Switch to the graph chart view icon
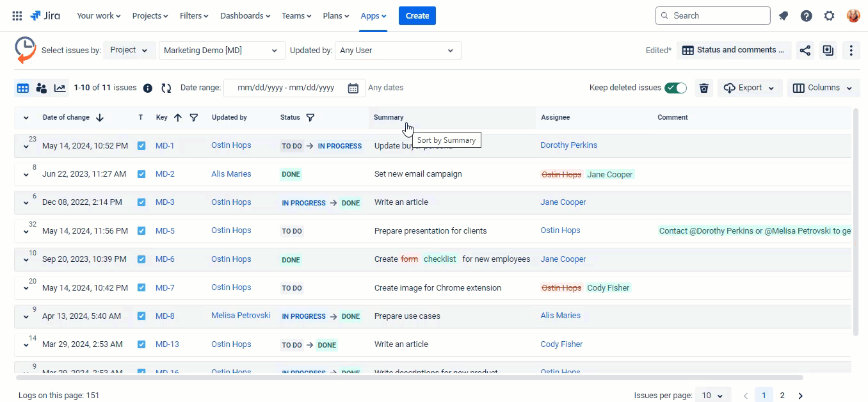868x402 pixels. (60, 88)
